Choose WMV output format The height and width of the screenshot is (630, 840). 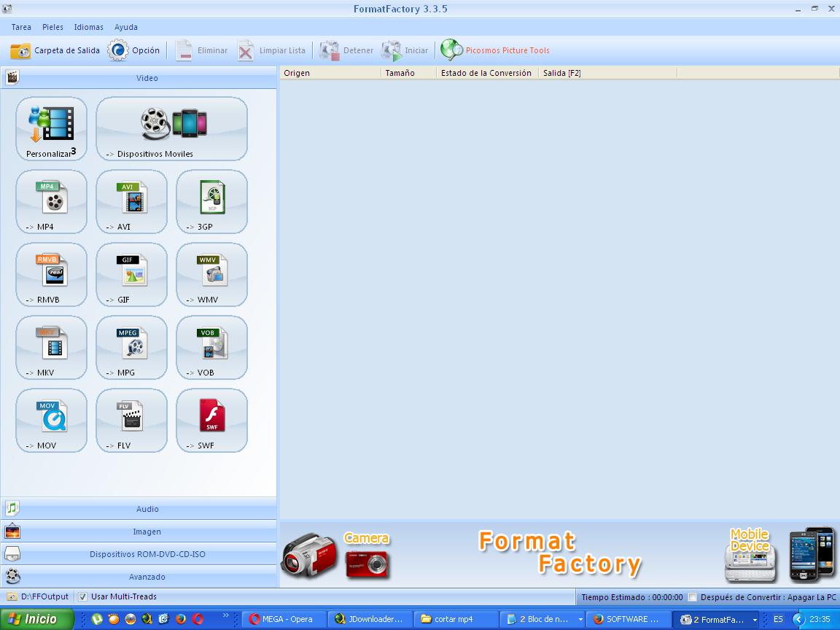pyautogui.click(x=212, y=274)
